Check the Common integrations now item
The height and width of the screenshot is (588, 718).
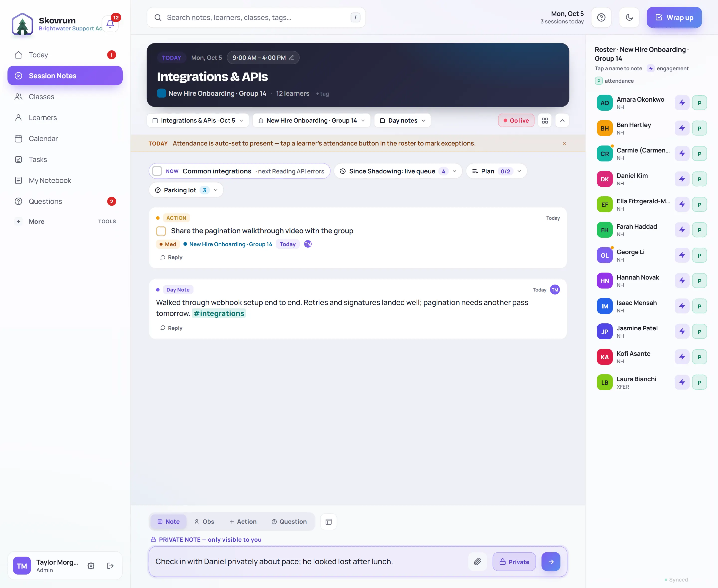click(x=157, y=171)
